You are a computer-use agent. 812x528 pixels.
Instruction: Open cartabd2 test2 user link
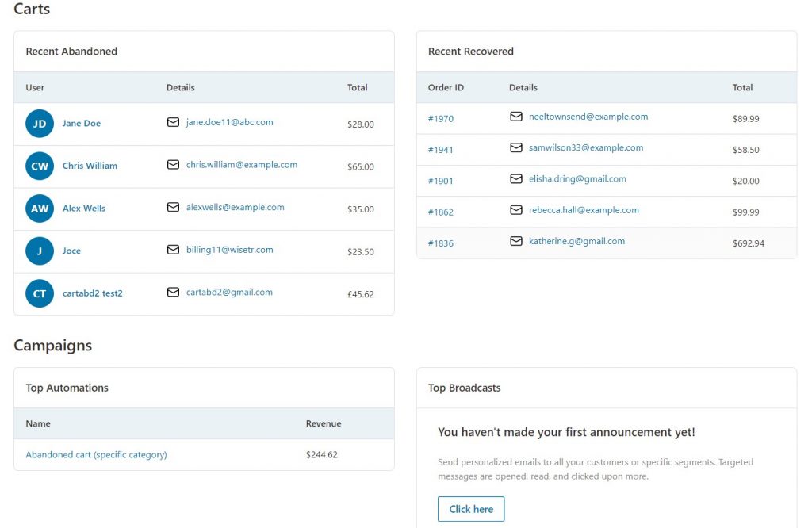92,293
